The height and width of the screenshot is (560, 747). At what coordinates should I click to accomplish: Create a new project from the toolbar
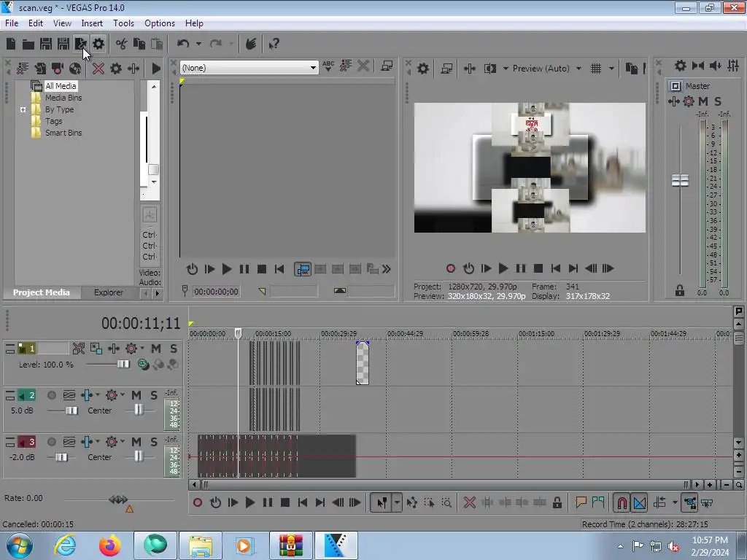pyautogui.click(x=11, y=44)
